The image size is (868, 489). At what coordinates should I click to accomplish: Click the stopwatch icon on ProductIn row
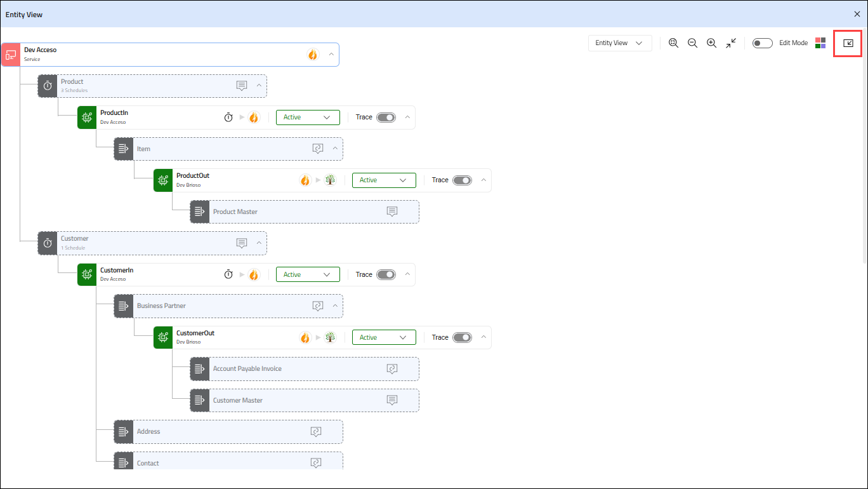[228, 117]
